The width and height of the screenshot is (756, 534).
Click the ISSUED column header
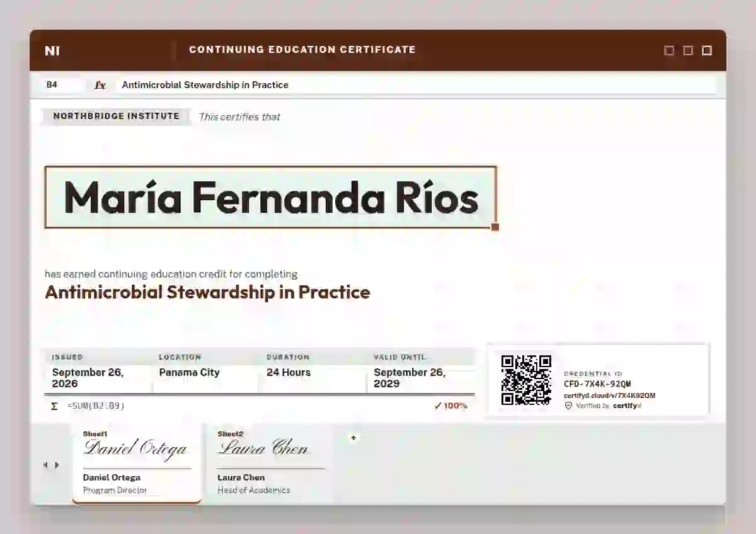(67, 357)
